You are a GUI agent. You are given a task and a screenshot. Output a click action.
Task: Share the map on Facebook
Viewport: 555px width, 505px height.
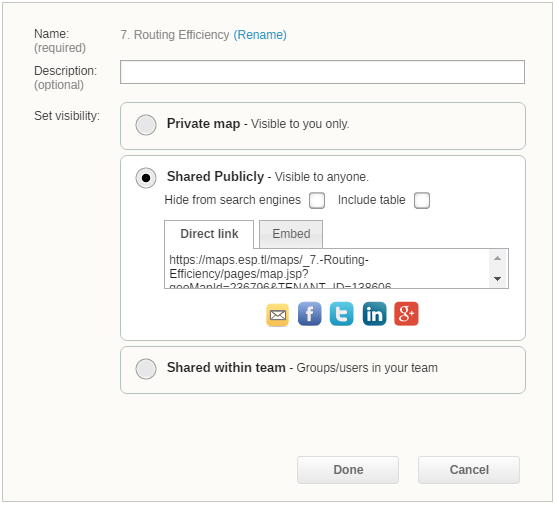click(309, 314)
